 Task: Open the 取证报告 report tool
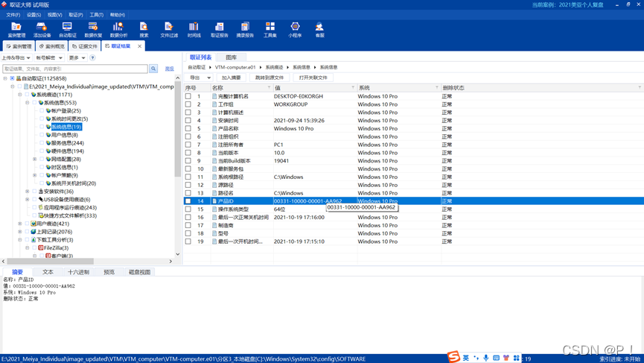click(x=220, y=30)
